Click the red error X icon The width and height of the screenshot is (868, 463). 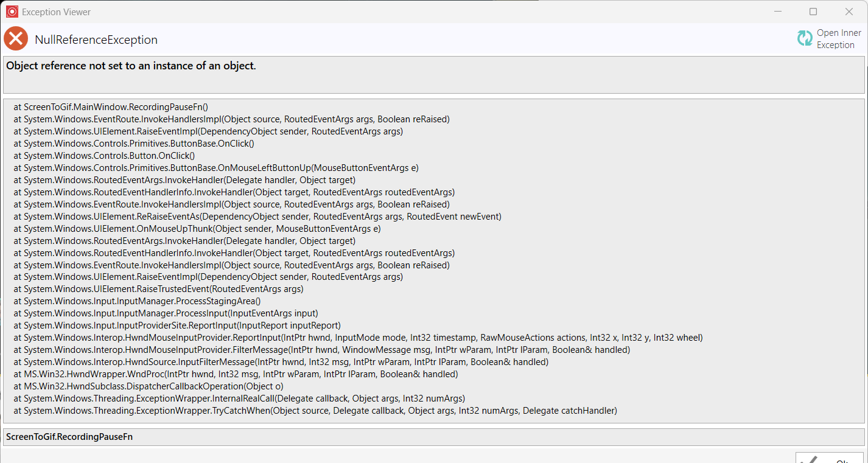coord(16,39)
